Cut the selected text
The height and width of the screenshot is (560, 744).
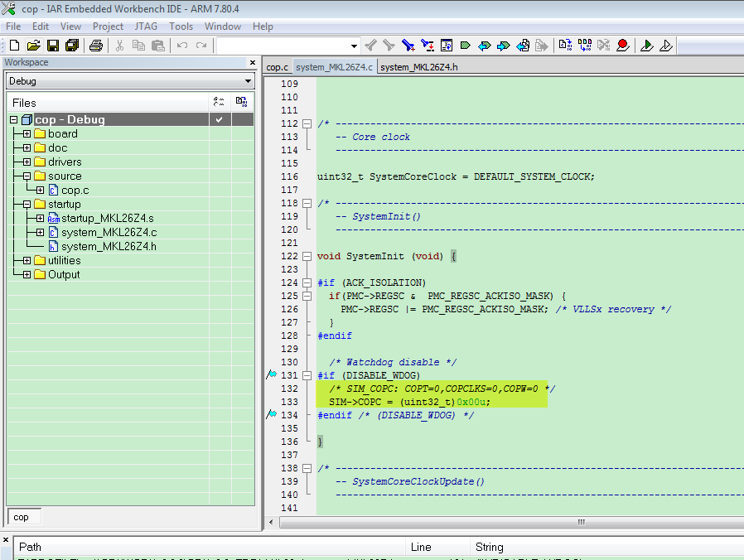pyautogui.click(x=119, y=46)
